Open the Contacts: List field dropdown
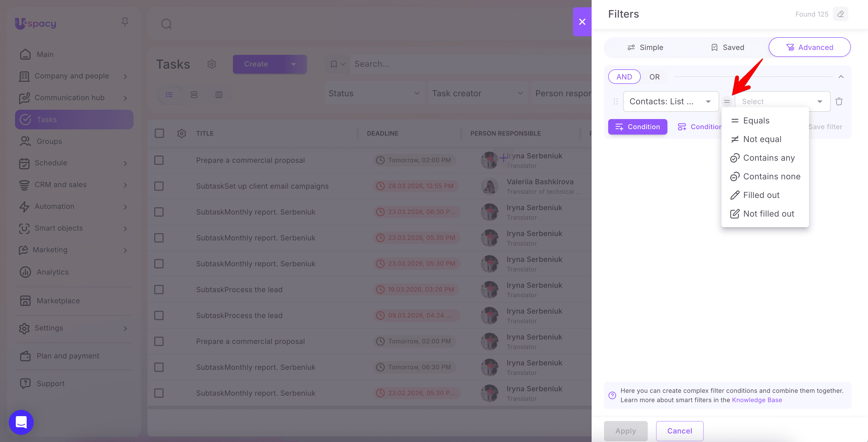The width and height of the screenshot is (868, 442). pos(671,101)
